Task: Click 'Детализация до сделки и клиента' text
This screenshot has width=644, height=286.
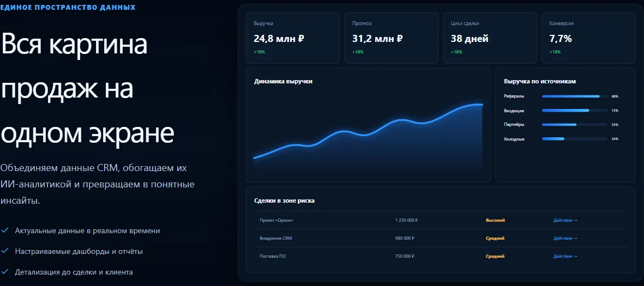Action: 74,272
